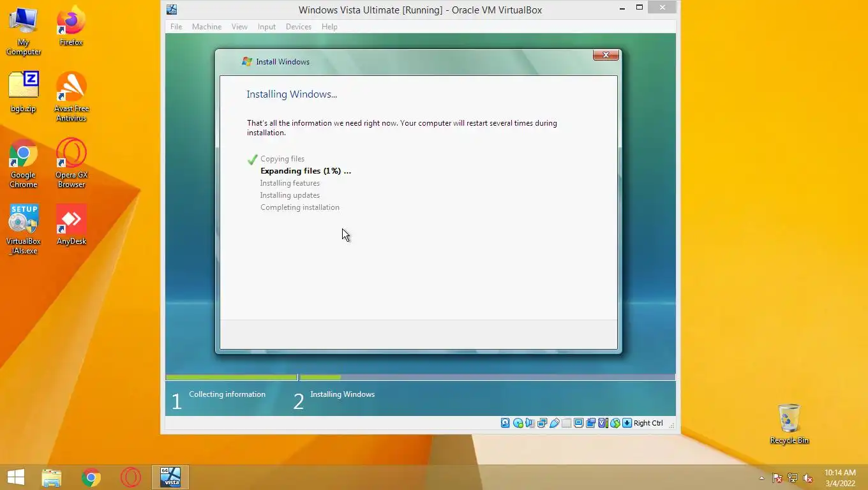
Task: Select the Recycle Bin desktop icon
Action: pos(789,424)
